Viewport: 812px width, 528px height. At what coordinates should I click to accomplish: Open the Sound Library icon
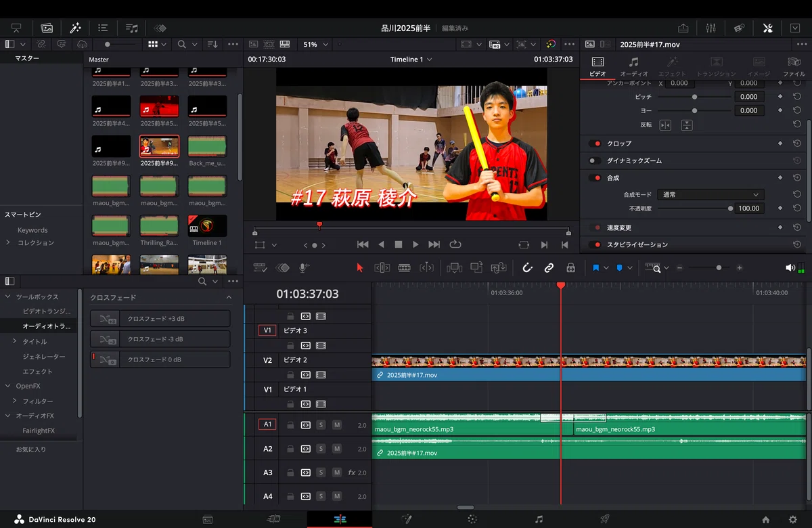tap(132, 28)
